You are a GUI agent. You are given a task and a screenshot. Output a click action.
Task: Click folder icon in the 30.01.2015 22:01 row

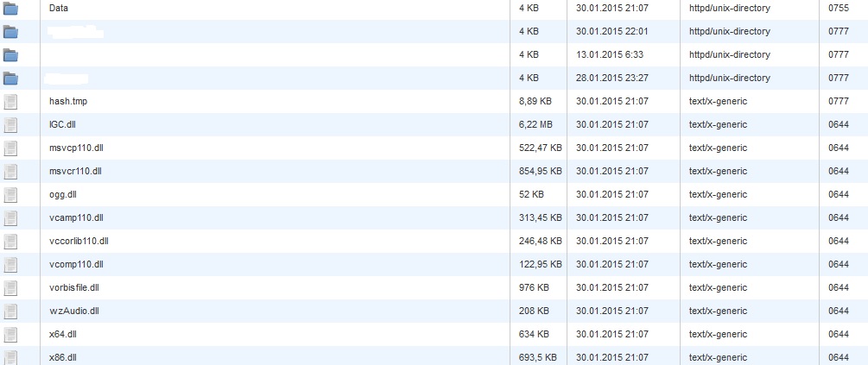[10, 32]
